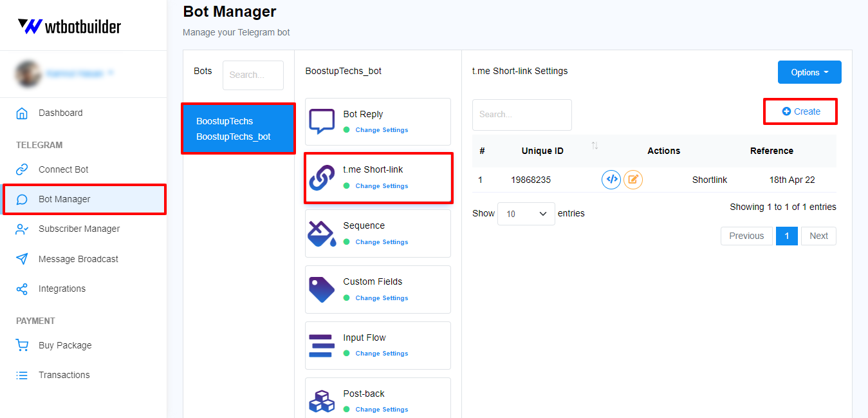Click the wtbotbuilder logo
This screenshot has height=418, width=868.
click(x=69, y=26)
